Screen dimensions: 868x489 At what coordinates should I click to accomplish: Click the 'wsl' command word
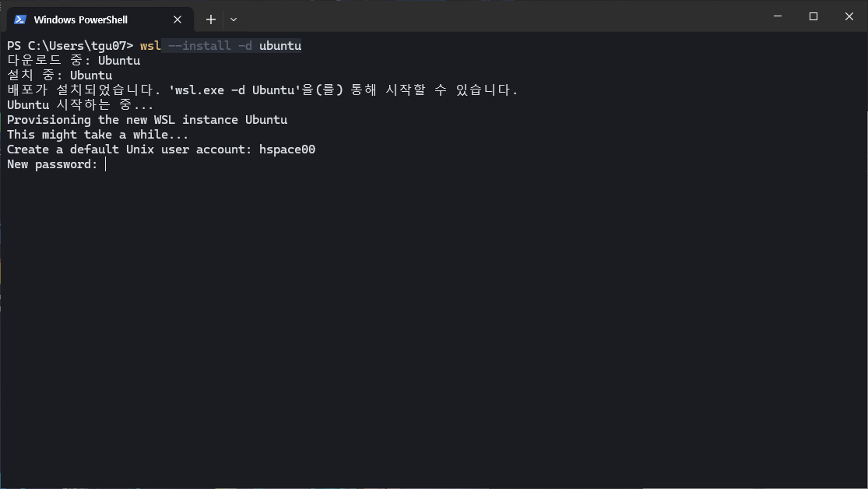(150, 46)
